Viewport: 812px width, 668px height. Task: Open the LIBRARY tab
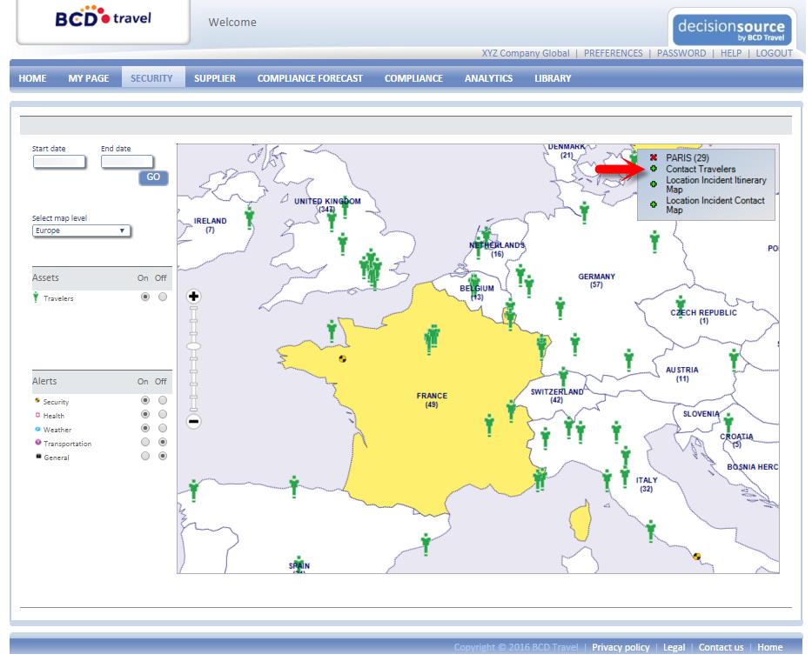point(553,78)
